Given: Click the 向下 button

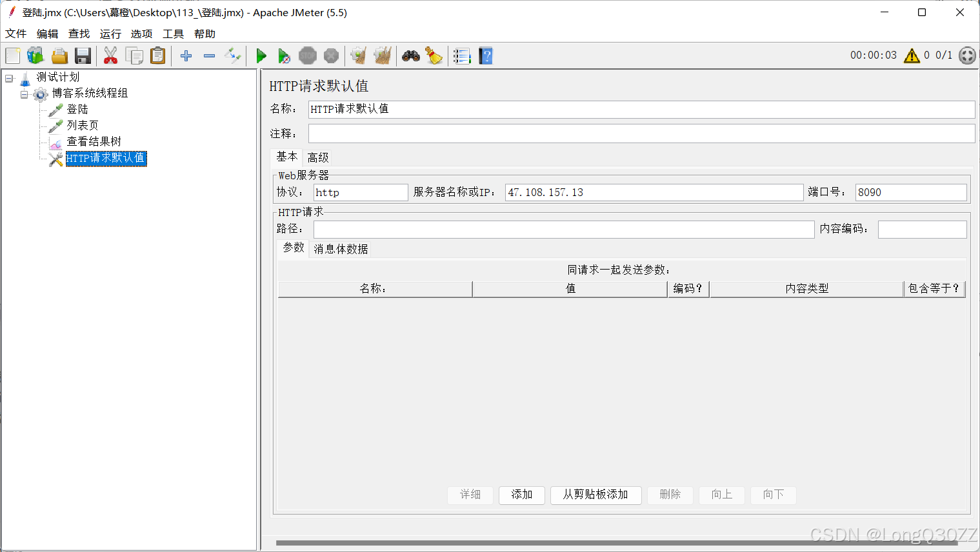Looking at the screenshot, I should (x=774, y=495).
